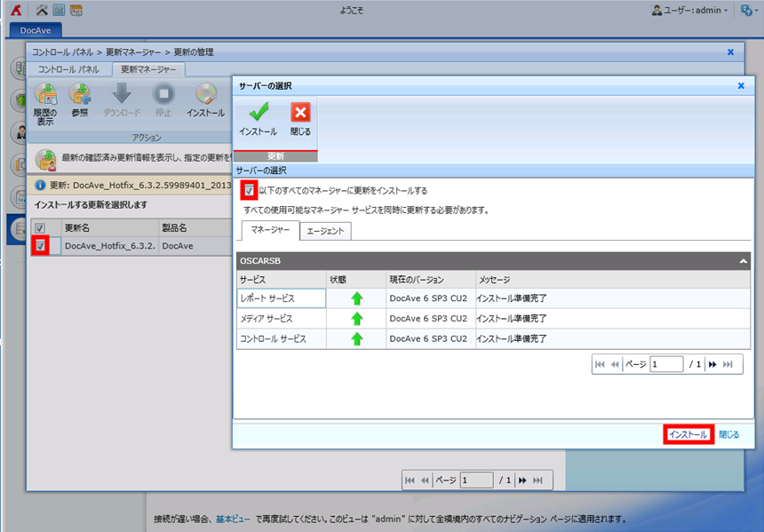Close the サーバーの選択 dialog with X

[741, 86]
